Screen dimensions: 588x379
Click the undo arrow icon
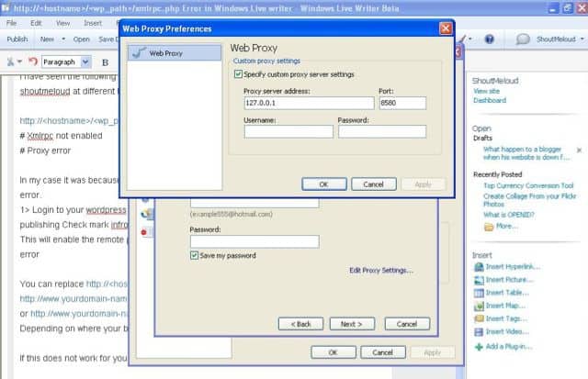[x=33, y=61]
